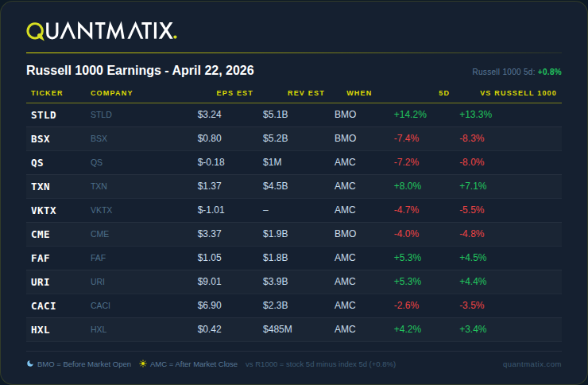
Task: Click the $-0.18 EPS estimate for QS
Action: [211, 162]
